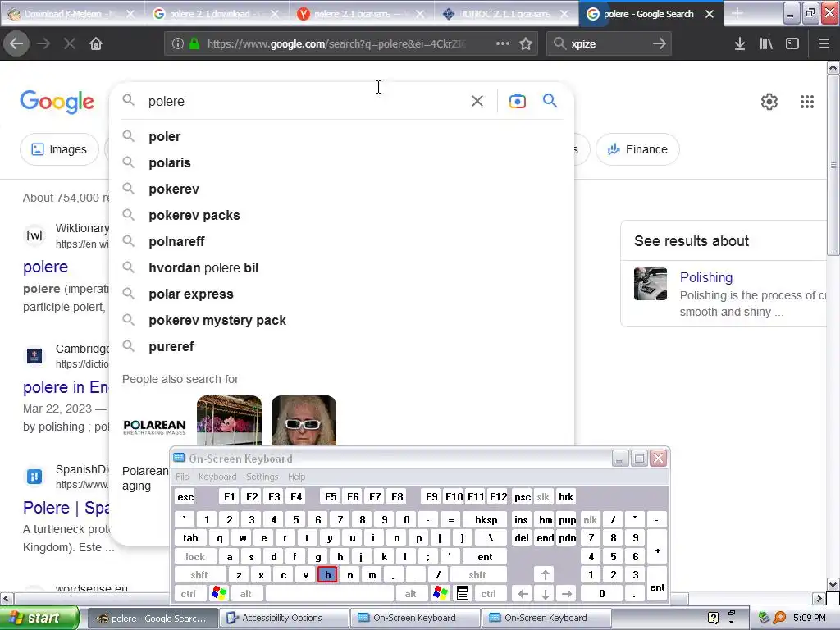Click the Polarean logo thumbnail
Screen dimensions: 840x630
(x=154, y=426)
